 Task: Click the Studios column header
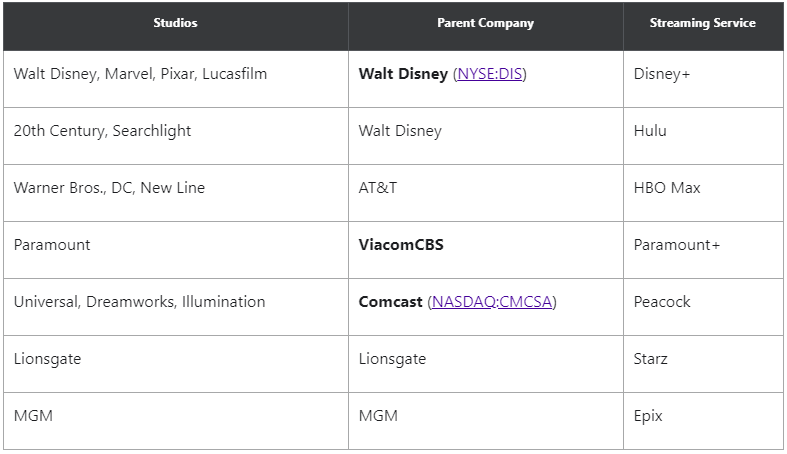pyautogui.click(x=175, y=23)
